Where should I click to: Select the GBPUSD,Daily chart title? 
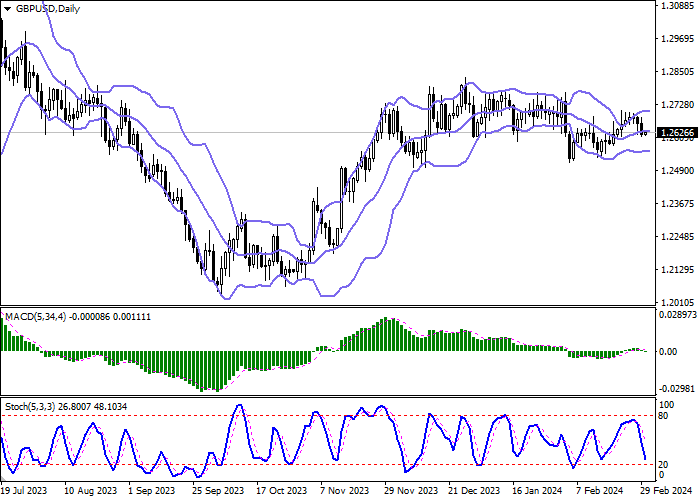point(48,9)
